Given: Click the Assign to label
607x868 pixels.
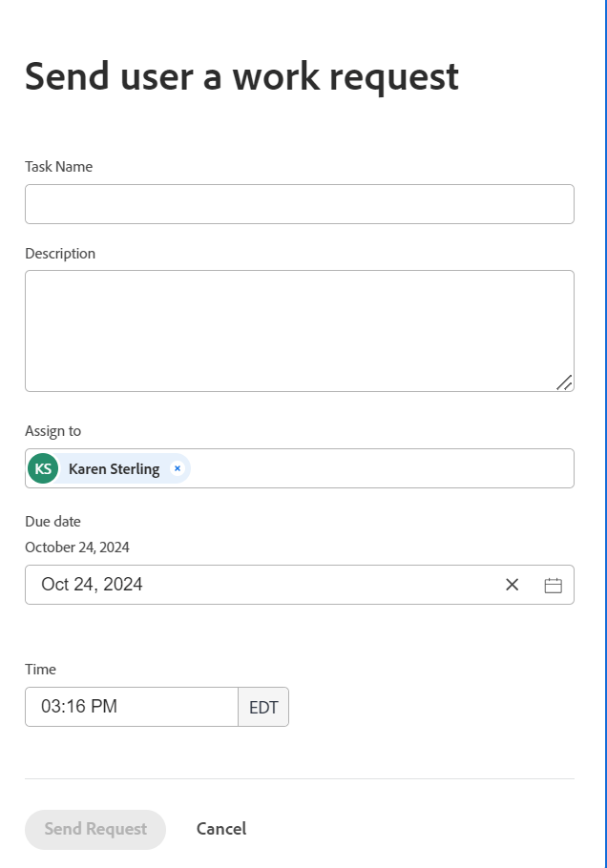Looking at the screenshot, I should [x=53, y=431].
